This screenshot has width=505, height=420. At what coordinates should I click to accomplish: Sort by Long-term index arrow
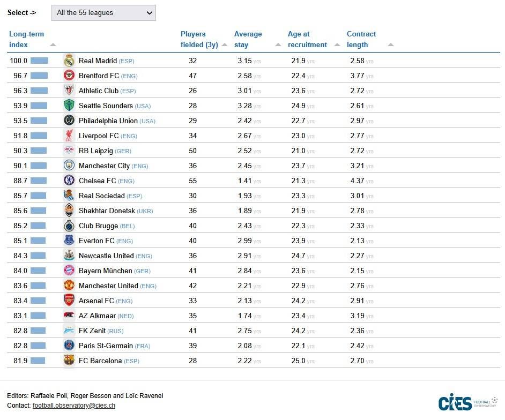click(x=53, y=45)
